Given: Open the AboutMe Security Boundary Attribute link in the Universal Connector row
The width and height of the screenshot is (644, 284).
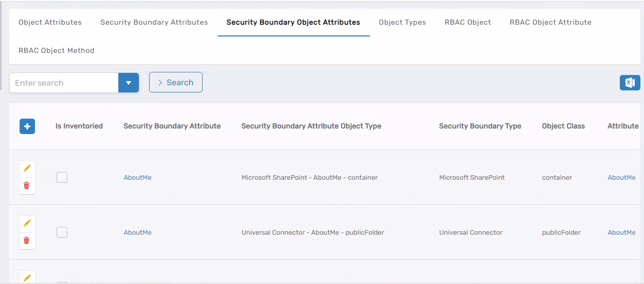Looking at the screenshot, I should click(137, 232).
